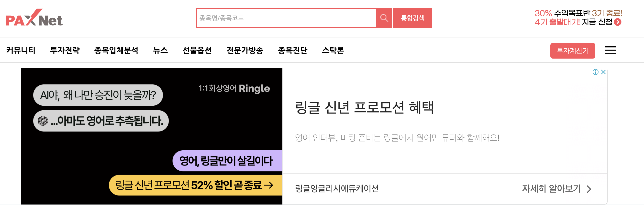Open the 뉴스 menu
644x205 pixels.
pyautogui.click(x=160, y=50)
